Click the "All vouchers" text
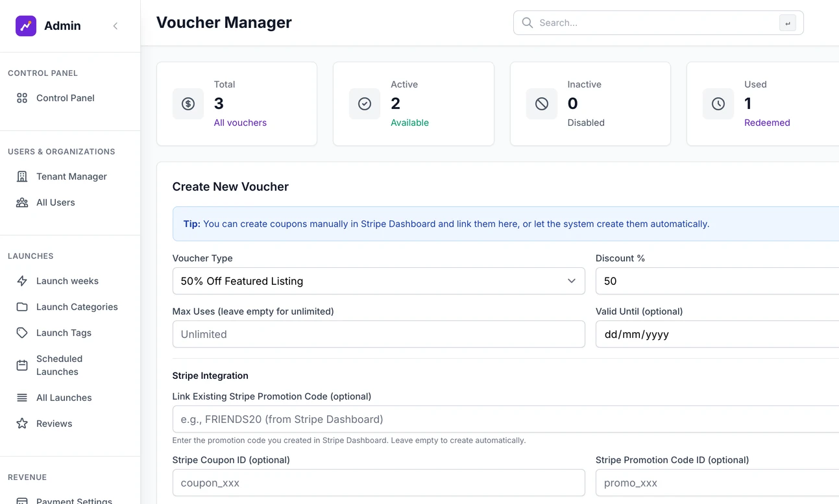Screen dimensions: 839x504 pyautogui.click(x=240, y=123)
